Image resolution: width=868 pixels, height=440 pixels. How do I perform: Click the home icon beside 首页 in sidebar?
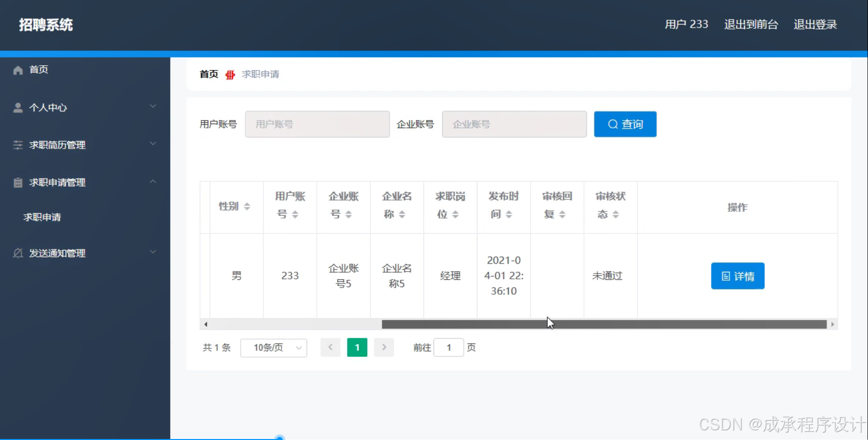tap(18, 70)
